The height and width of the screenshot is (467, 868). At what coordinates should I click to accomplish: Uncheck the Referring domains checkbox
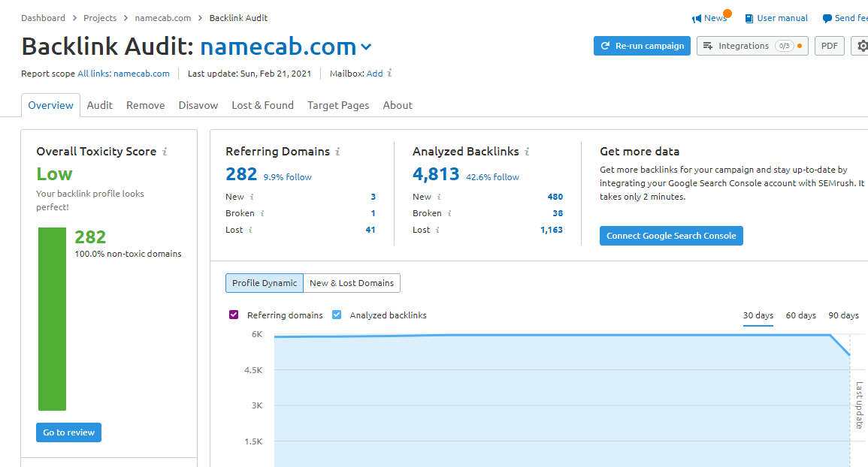(x=234, y=315)
